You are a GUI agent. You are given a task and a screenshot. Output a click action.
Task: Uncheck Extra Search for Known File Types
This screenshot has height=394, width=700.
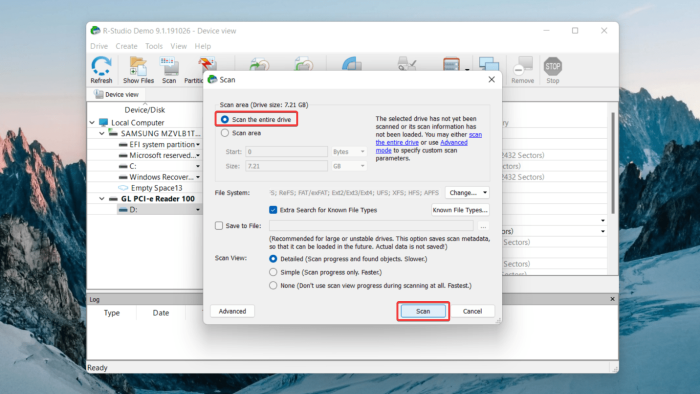click(273, 210)
